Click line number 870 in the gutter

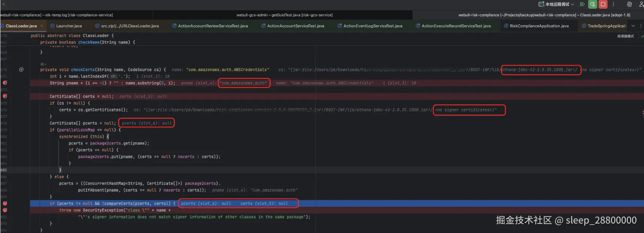click(x=4, y=70)
